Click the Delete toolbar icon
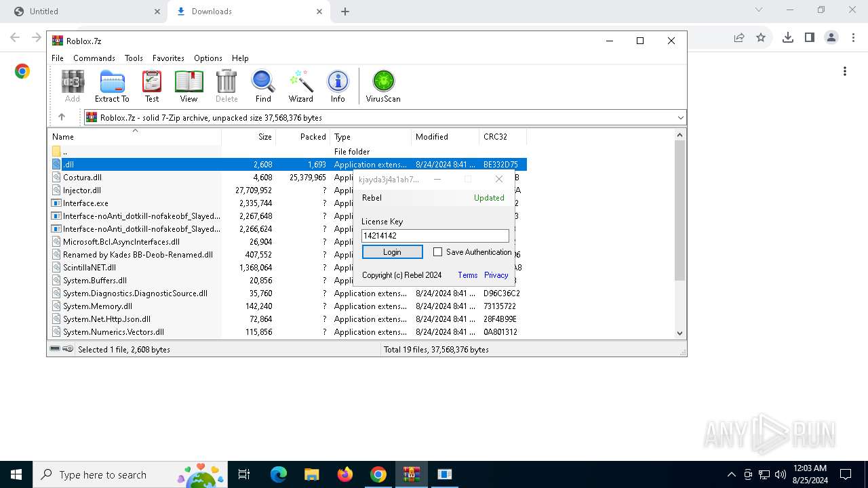The image size is (868, 488). pos(226,86)
